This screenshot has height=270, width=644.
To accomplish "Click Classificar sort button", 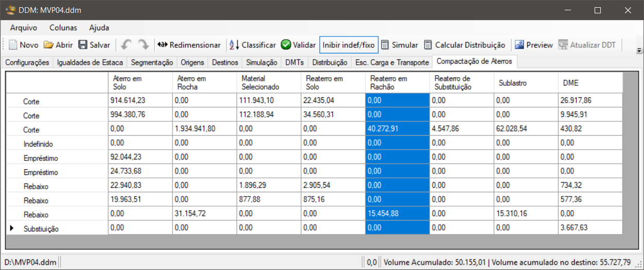I will pos(252,45).
